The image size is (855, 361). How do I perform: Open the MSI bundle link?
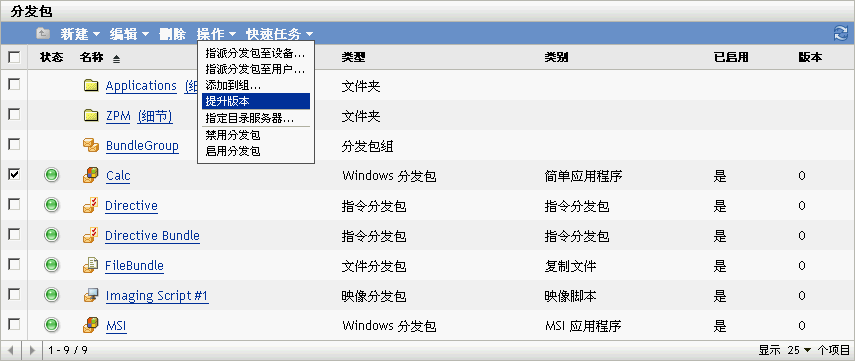116,326
